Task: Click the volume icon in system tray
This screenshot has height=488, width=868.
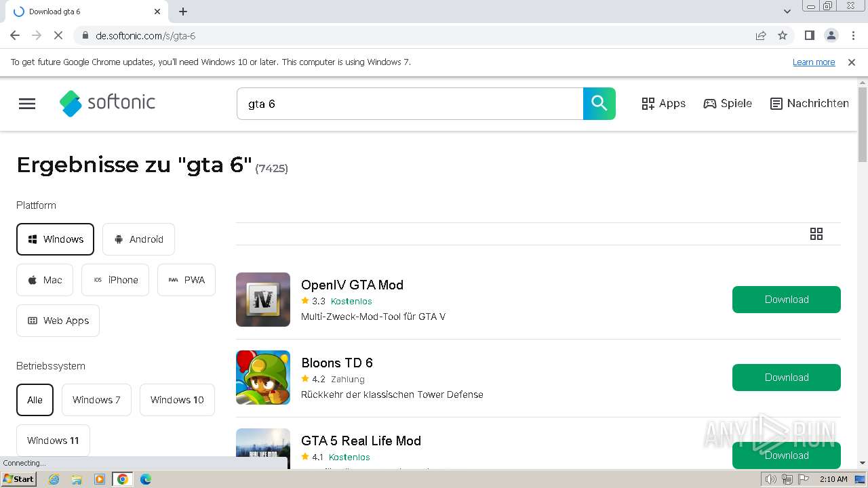Action: click(771, 479)
